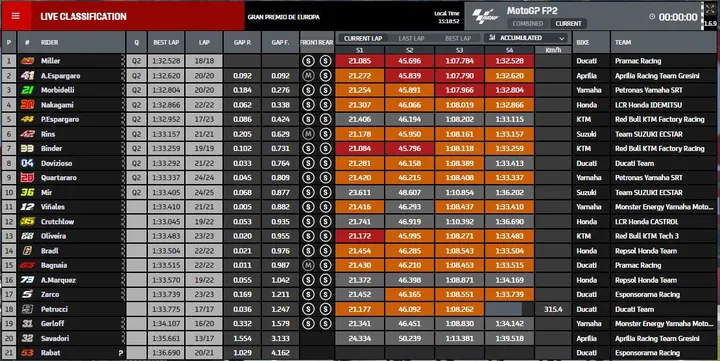Select the LAST LAP tab

click(x=411, y=38)
